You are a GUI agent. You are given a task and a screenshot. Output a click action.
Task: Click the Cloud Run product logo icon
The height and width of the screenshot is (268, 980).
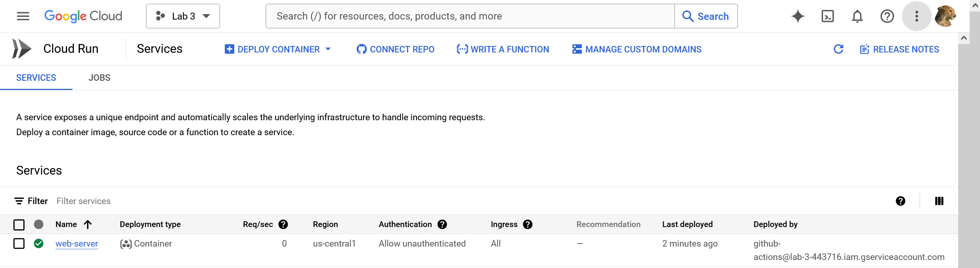[21, 49]
